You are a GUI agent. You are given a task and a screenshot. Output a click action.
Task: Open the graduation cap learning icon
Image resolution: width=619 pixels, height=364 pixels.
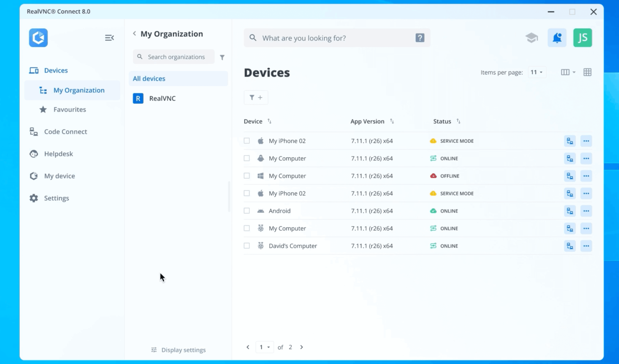coord(531,38)
